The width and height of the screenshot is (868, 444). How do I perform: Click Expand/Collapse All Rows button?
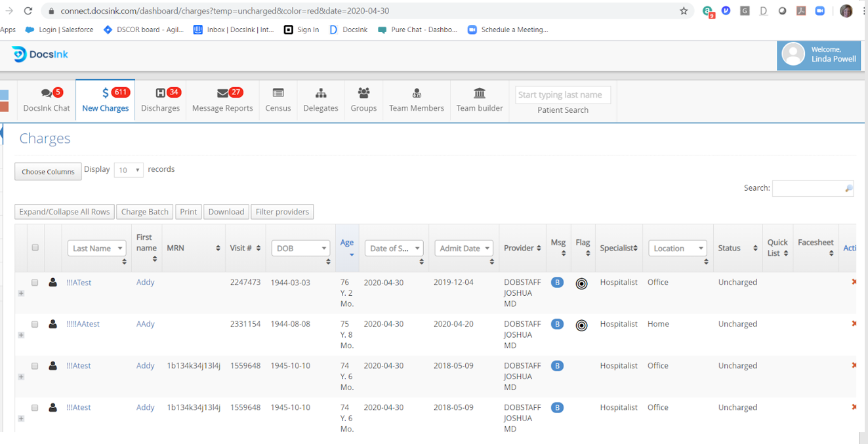(x=64, y=212)
